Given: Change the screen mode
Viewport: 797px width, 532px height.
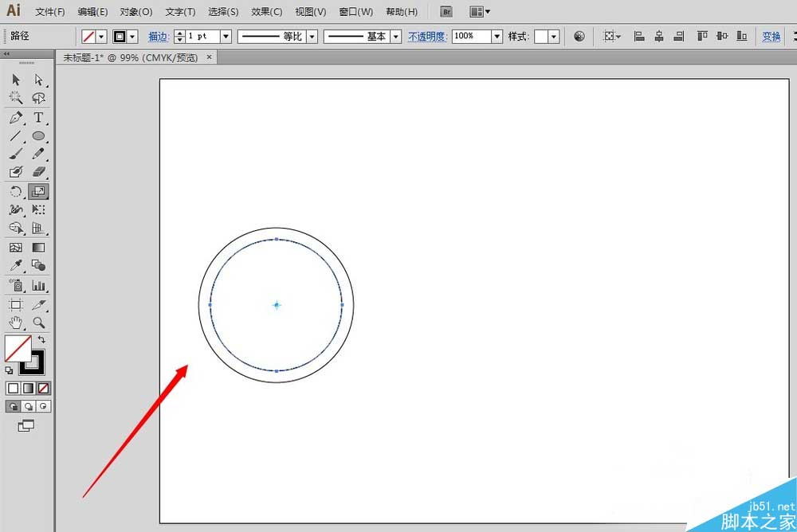Looking at the screenshot, I should tap(26, 426).
